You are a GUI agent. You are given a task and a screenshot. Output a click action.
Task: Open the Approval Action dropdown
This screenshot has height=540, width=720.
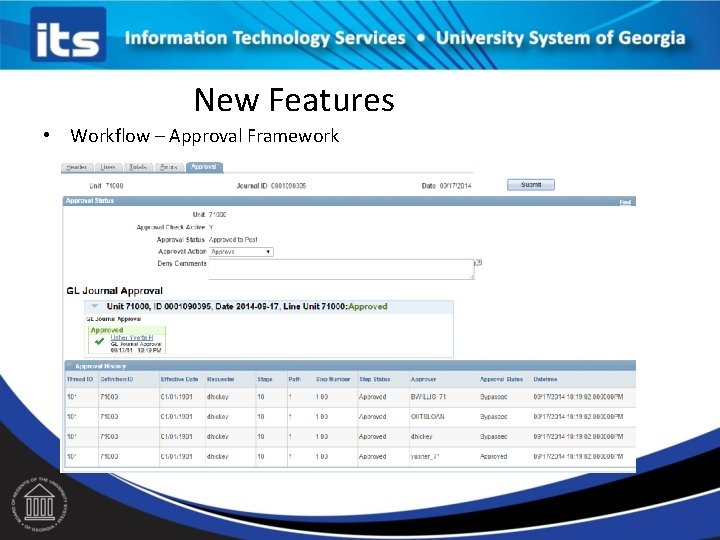pos(241,252)
